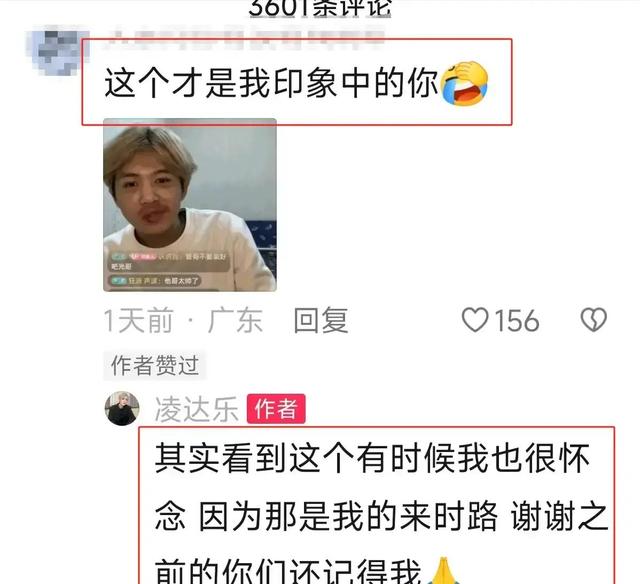Click the 1天前 timestamp

tap(138, 321)
